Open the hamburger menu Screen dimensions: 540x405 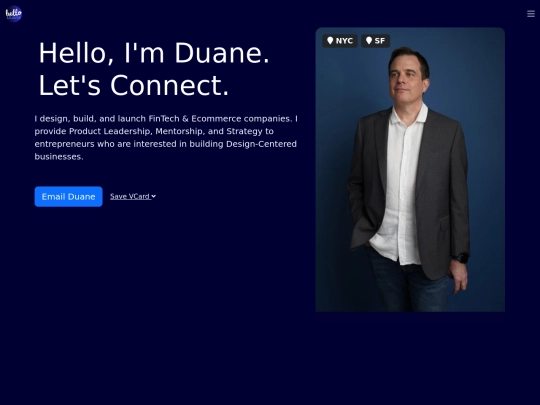click(x=531, y=14)
